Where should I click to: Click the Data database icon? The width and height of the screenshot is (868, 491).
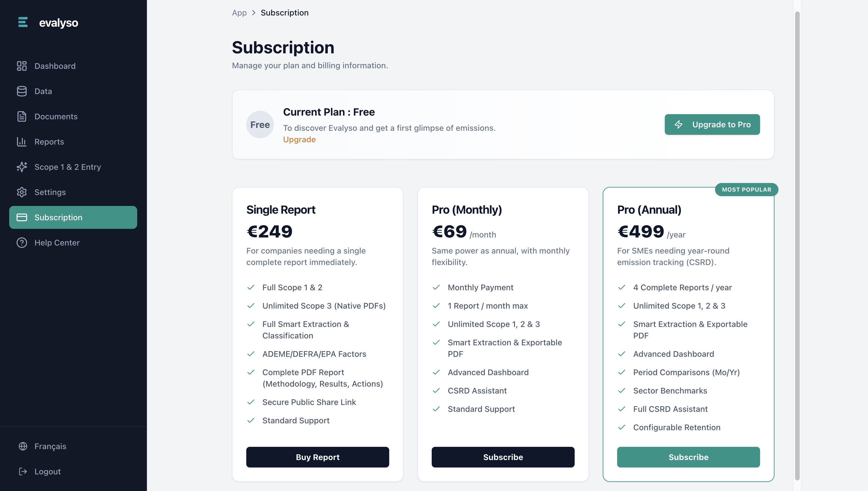22,91
